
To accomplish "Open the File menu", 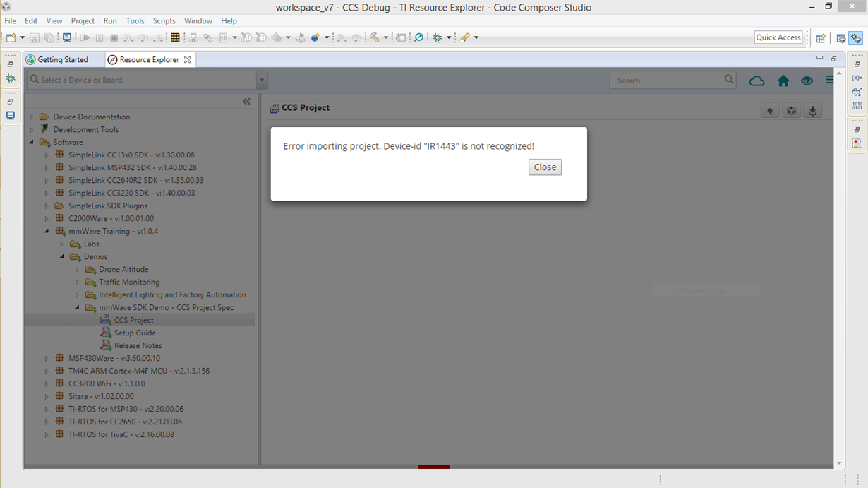I will point(11,21).
